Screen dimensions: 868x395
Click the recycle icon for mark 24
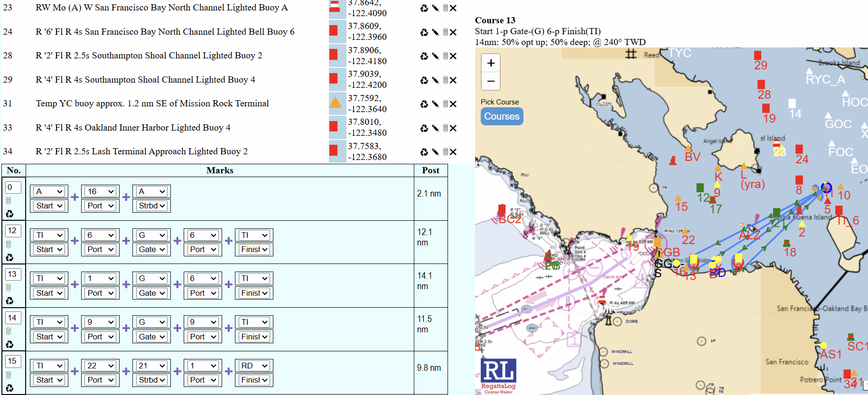coord(424,32)
